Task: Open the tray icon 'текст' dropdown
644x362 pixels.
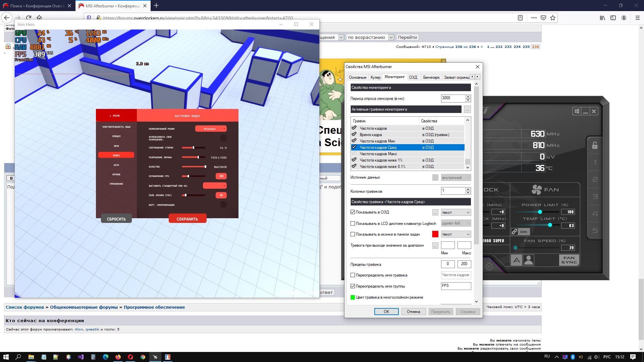Action: click(x=456, y=234)
